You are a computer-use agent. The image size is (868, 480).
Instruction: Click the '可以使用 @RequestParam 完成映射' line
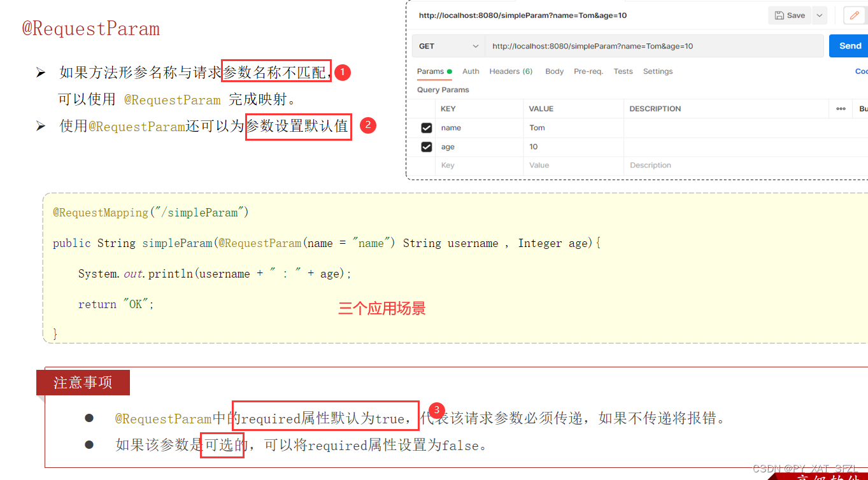point(177,100)
